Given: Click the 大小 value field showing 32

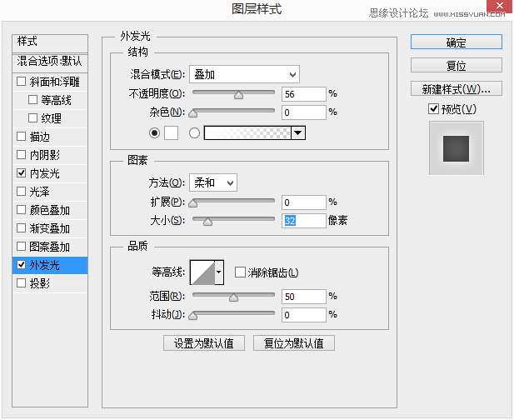Looking at the screenshot, I should (304, 221).
